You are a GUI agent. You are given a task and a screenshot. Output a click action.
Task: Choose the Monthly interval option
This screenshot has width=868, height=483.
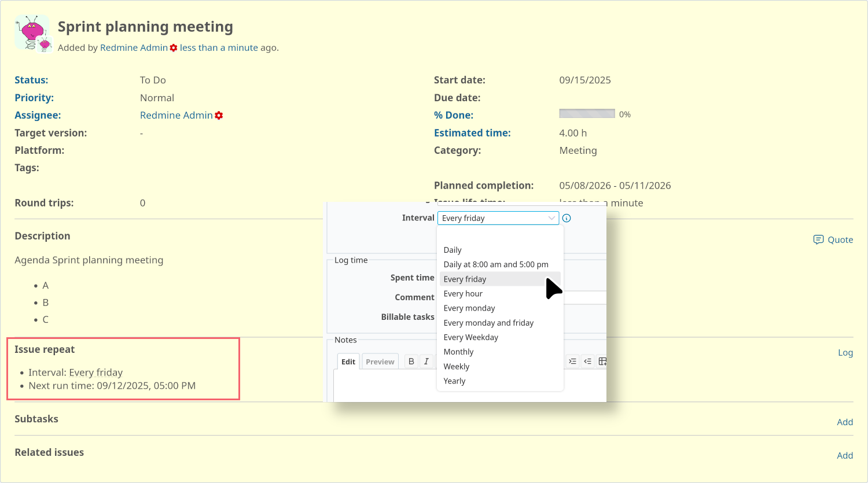tap(500, 352)
